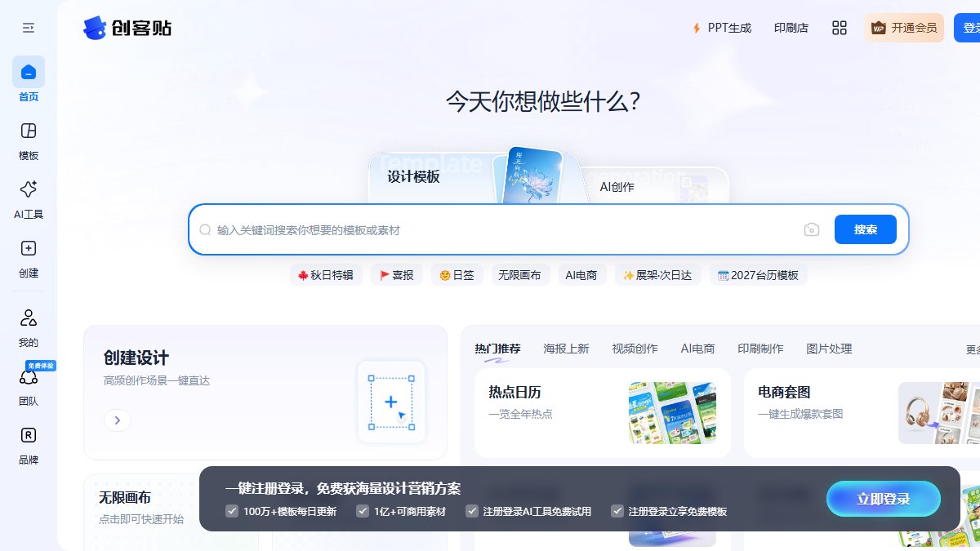Open 我的 in the sidebar
The height and width of the screenshot is (551, 980).
(x=29, y=327)
